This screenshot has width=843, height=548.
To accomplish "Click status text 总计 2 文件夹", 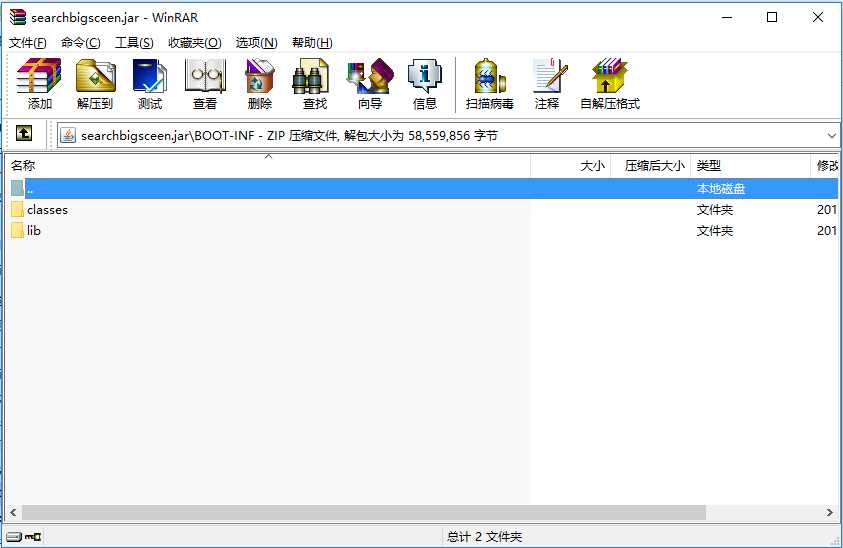I will pyautogui.click(x=484, y=536).
